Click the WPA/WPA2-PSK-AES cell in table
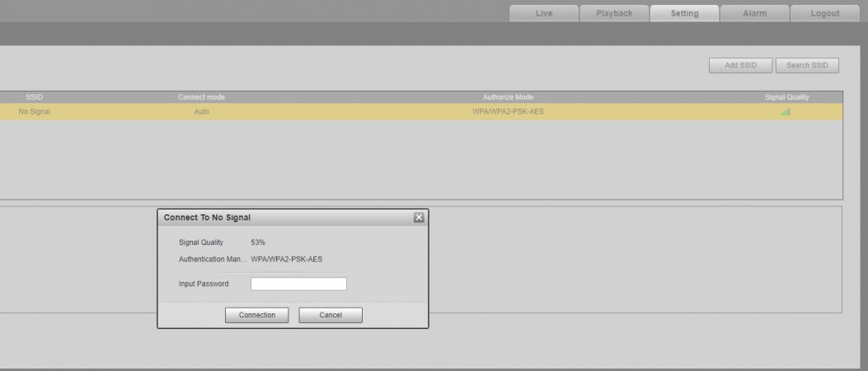The image size is (868, 371). pos(508,112)
